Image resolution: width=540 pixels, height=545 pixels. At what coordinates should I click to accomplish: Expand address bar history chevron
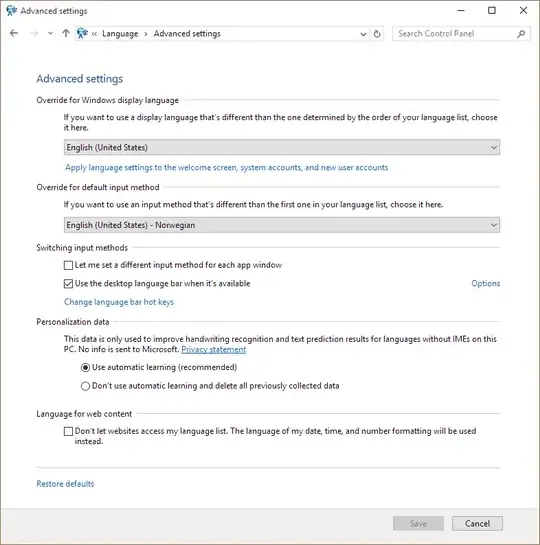click(x=363, y=34)
